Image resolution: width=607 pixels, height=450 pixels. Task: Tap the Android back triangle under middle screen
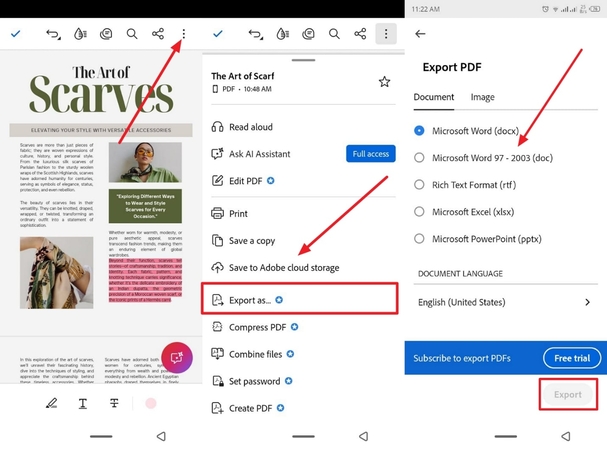click(x=364, y=436)
